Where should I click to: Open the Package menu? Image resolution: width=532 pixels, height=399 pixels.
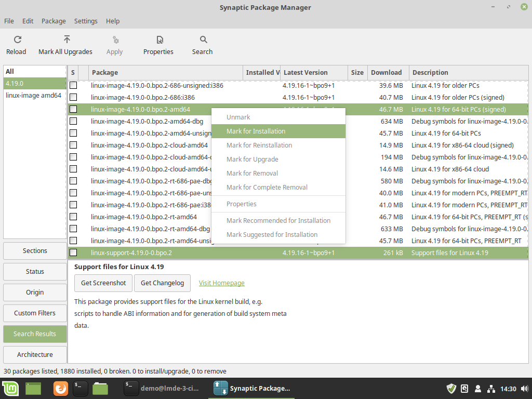pyautogui.click(x=54, y=21)
